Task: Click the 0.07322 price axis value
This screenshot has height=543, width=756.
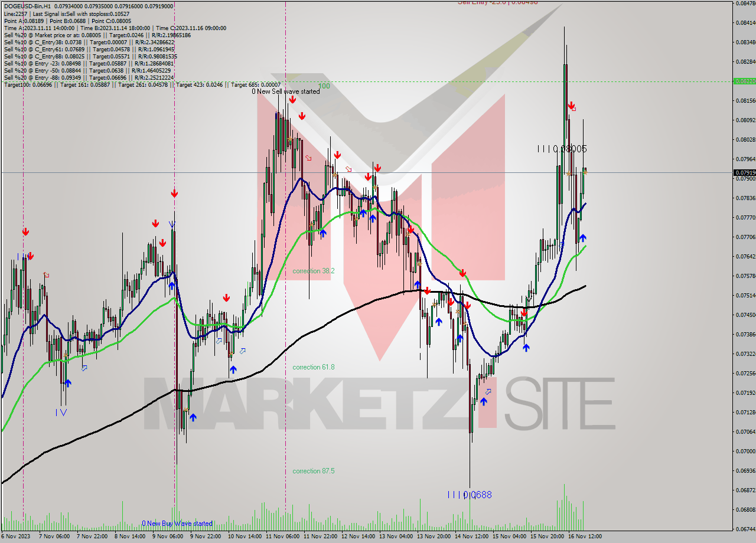Action: click(745, 354)
